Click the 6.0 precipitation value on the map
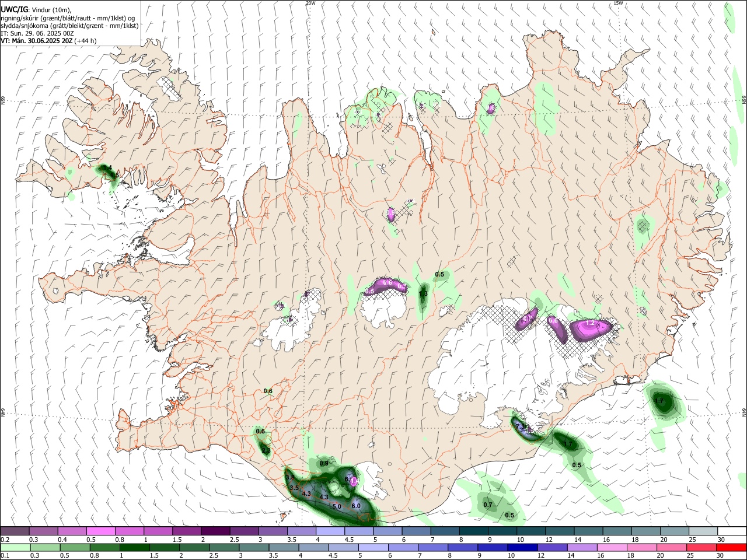The width and height of the screenshot is (747, 560). point(355,506)
